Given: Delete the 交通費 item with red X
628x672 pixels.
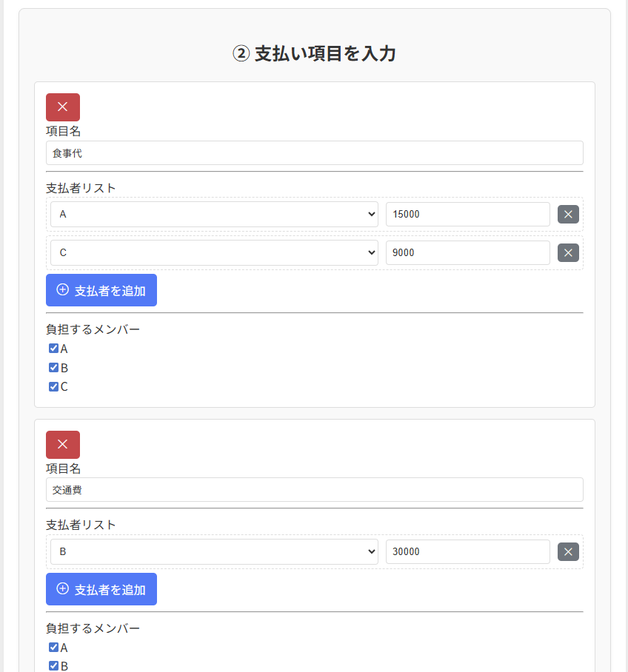Looking at the screenshot, I should pos(63,445).
